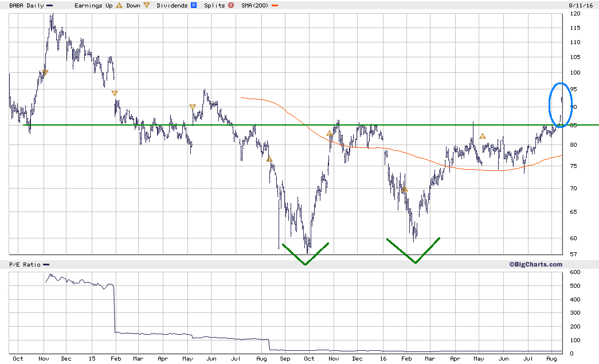The image size is (599, 364).
Task: Click the 57 price axis label
Action: [x=573, y=254]
